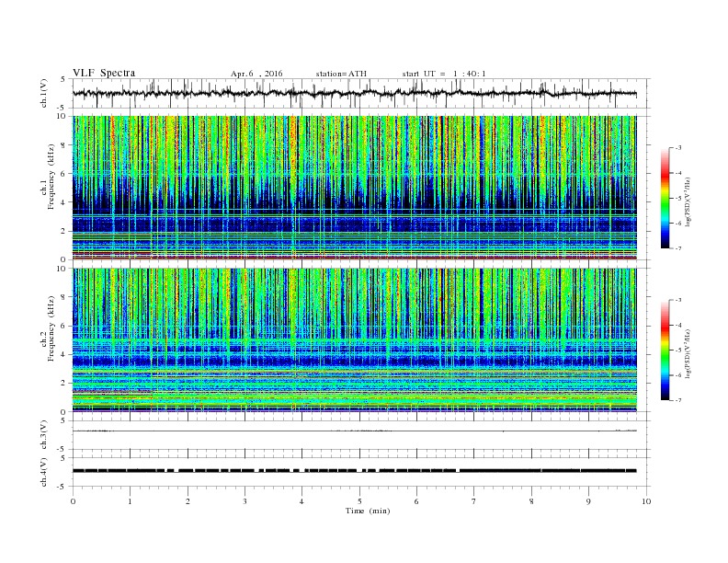The height and width of the screenshot is (563, 728).
Task: Click the "4" kHz tick on ch.2 frequency axis
Action: (x=63, y=355)
